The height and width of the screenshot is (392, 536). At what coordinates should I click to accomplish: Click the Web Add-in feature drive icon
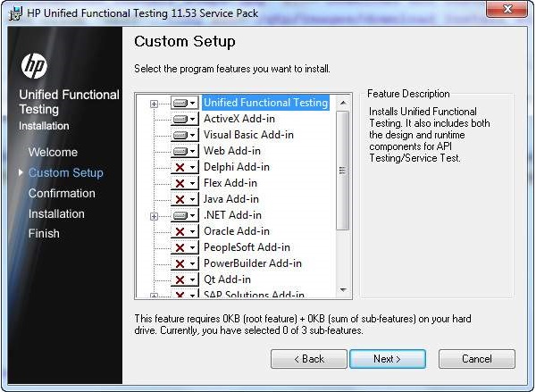tap(181, 151)
